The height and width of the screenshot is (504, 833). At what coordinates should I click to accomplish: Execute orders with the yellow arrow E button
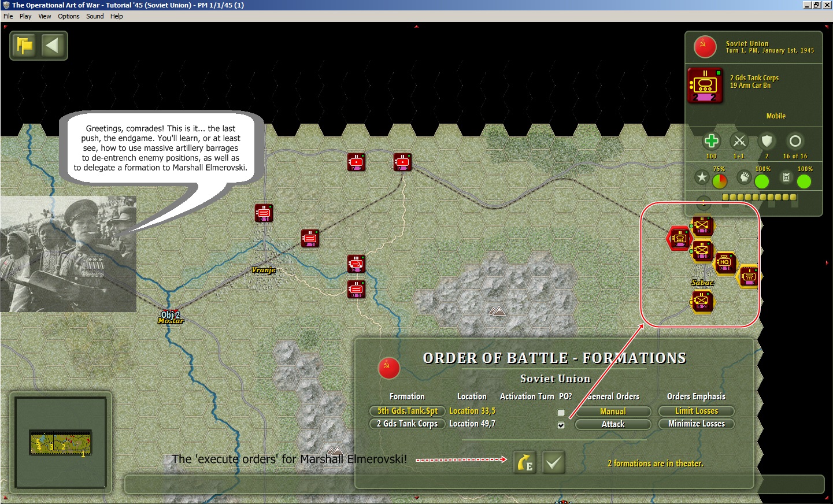pos(525,462)
